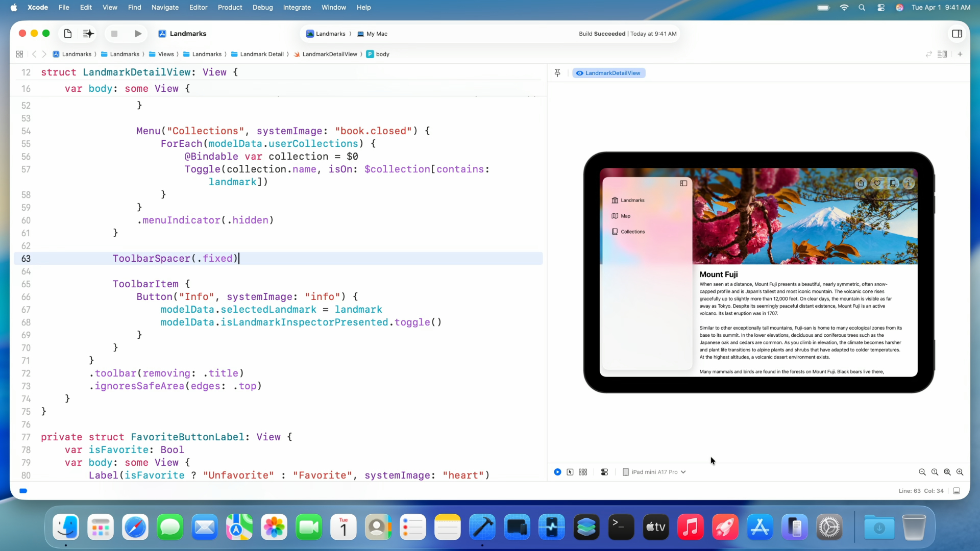Open the iPad mini A17 Pro device dropdown

pyautogui.click(x=654, y=472)
